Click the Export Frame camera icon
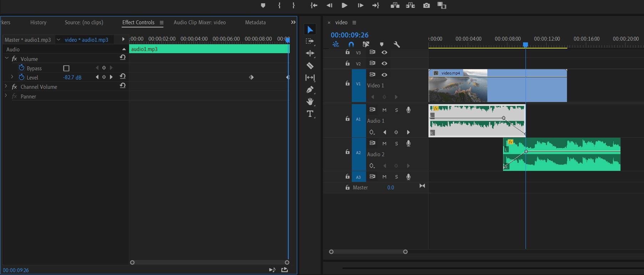 click(426, 5)
